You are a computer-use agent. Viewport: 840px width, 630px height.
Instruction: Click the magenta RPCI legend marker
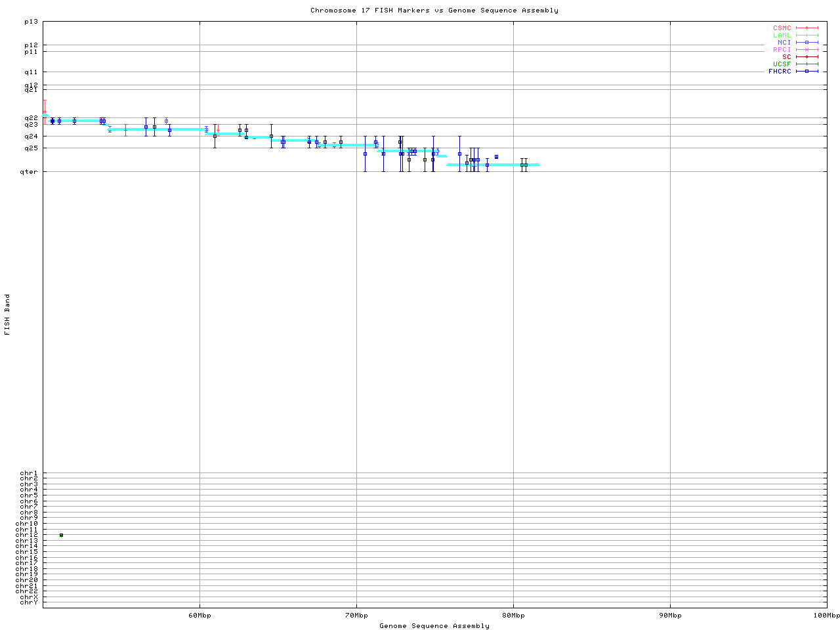click(807, 50)
